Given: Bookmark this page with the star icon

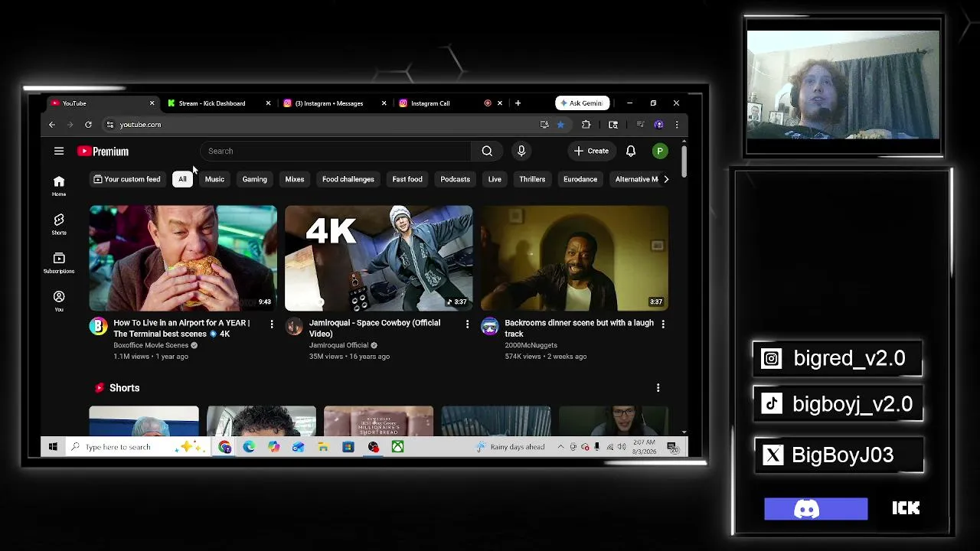Looking at the screenshot, I should coord(560,125).
